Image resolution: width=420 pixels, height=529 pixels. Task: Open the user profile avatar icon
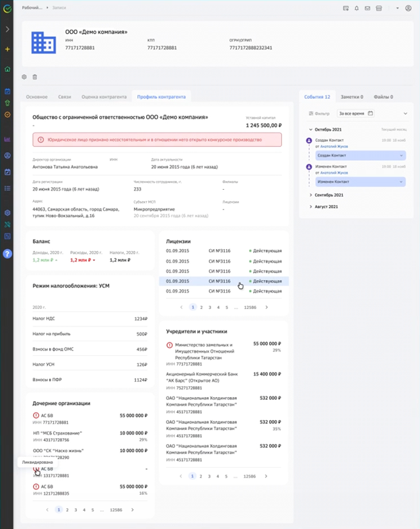[408, 8]
